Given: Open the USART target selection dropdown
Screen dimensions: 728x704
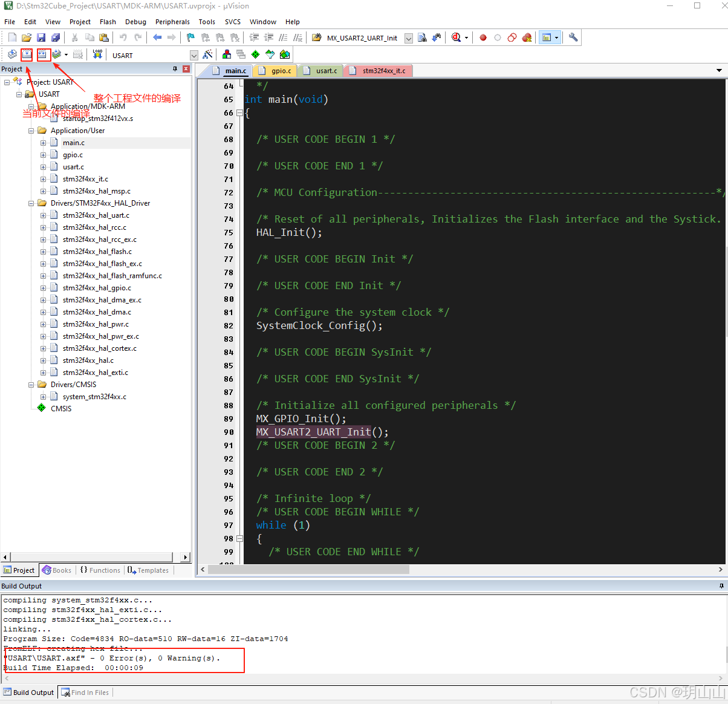Looking at the screenshot, I should [194, 55].
